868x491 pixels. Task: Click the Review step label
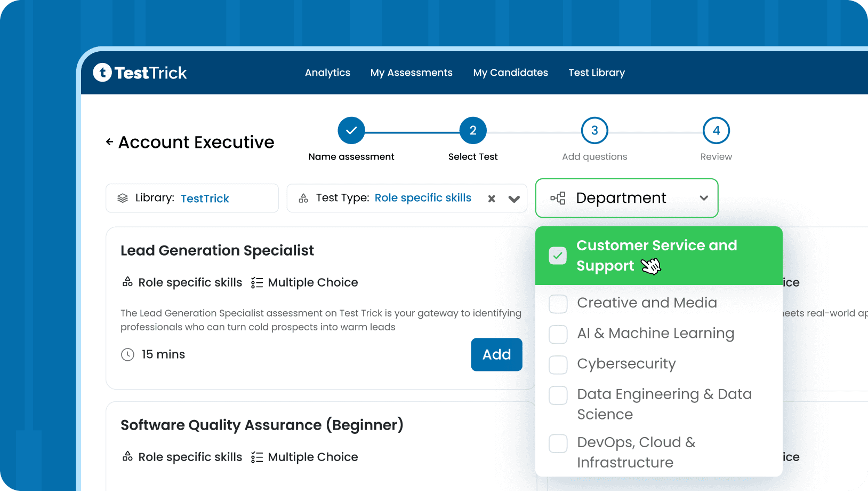tap(716, 157)
